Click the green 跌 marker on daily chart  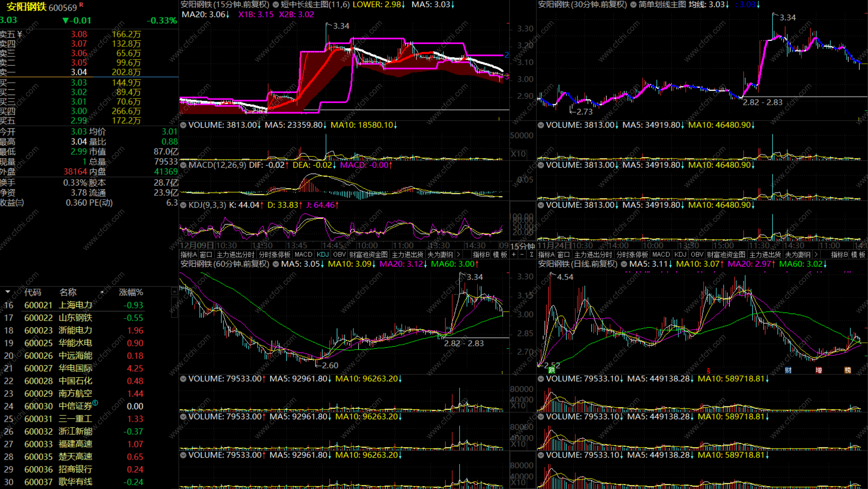click(x=552, y=370)
